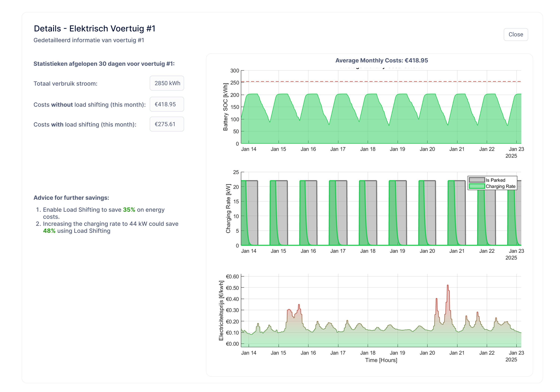
Task: Click the Details - Elektrisch Voertuig #1 heading
Action: [95, 29]
